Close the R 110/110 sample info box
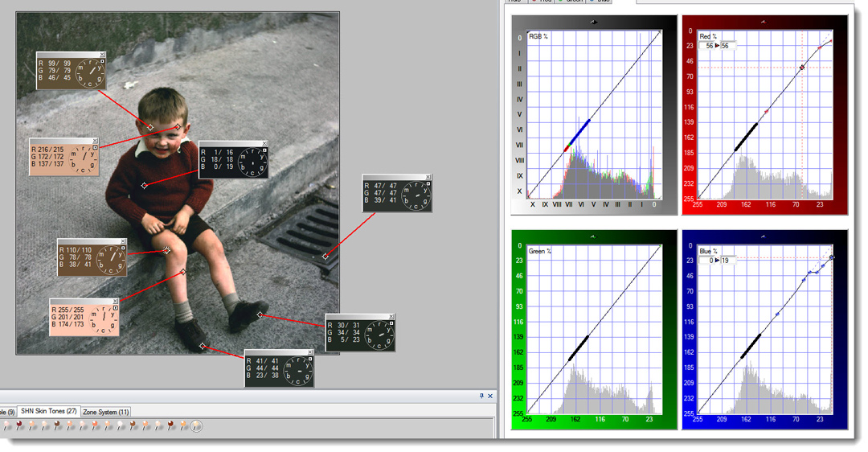Screen dimensions: 868x452 pos(123,241)
